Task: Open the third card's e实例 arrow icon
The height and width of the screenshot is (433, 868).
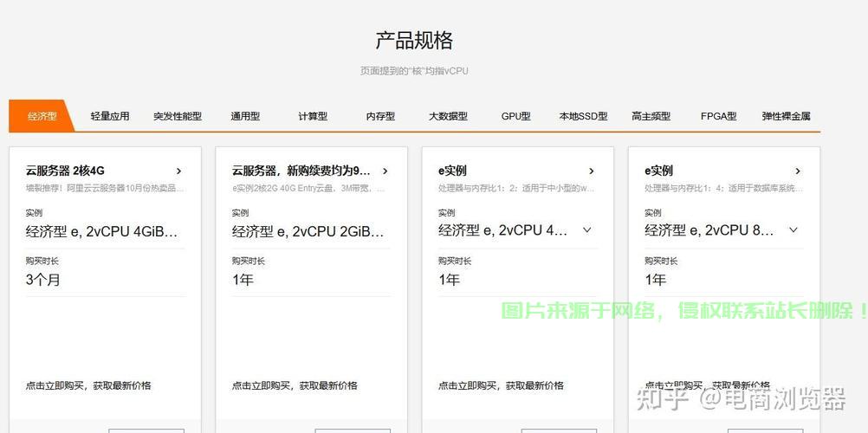Action: [591, 171]
